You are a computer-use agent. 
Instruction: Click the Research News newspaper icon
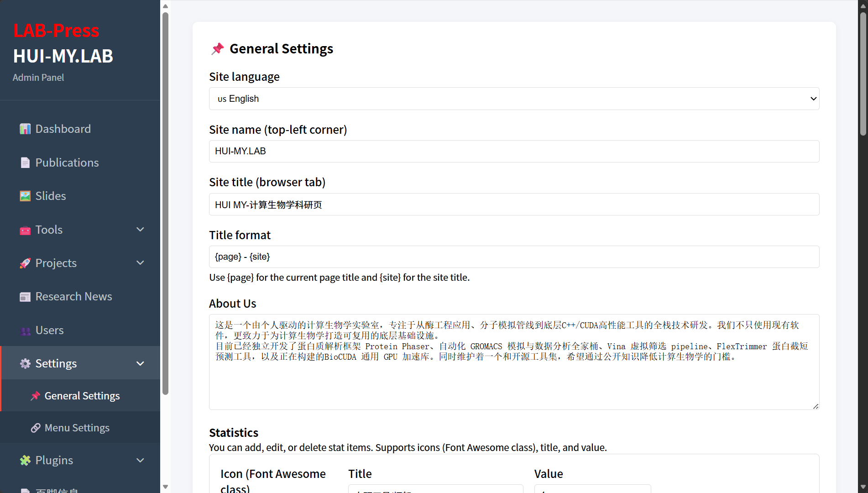point(25,297)
